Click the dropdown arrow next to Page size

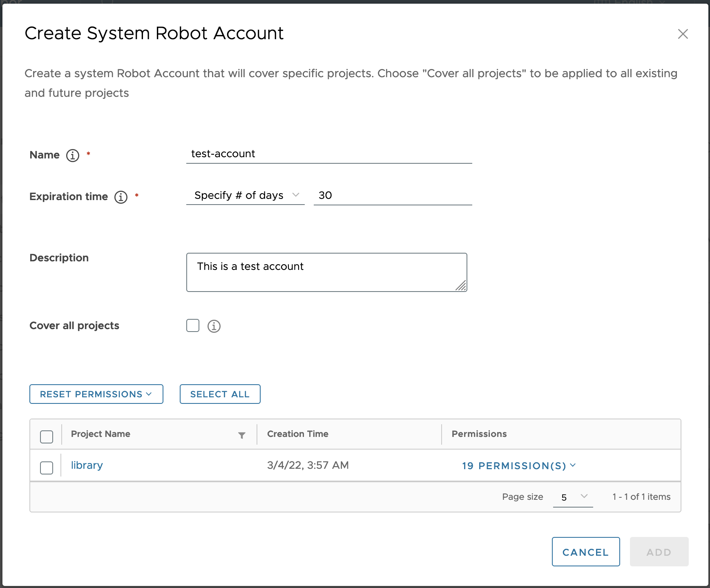(x=585, y=497)
